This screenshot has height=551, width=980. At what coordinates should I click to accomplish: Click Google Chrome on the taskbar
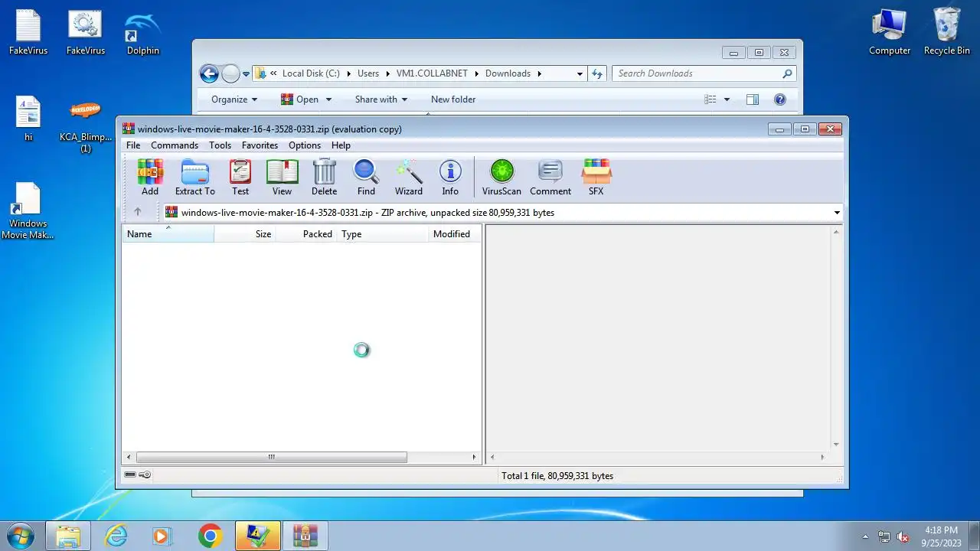[x=211, y=536]
